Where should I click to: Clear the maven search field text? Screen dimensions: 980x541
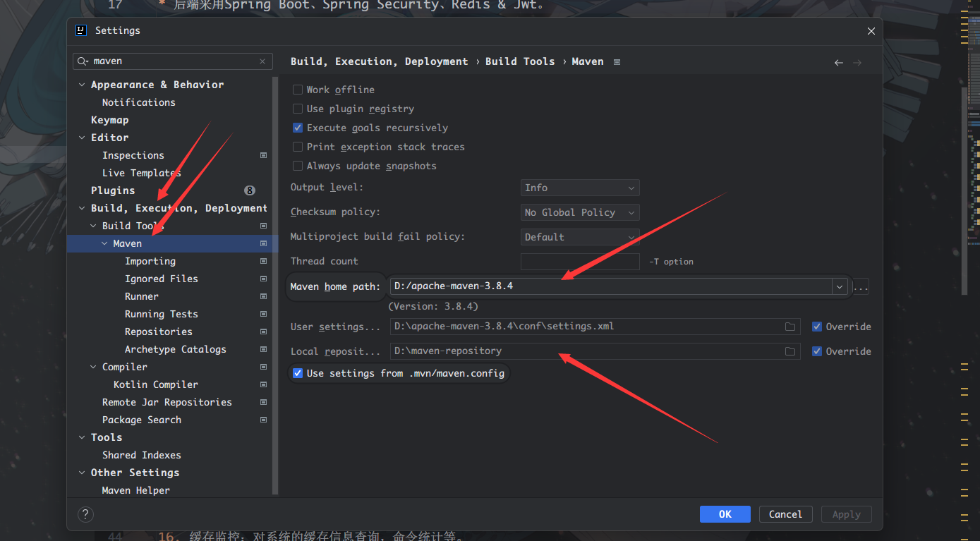tap(262, 61)
